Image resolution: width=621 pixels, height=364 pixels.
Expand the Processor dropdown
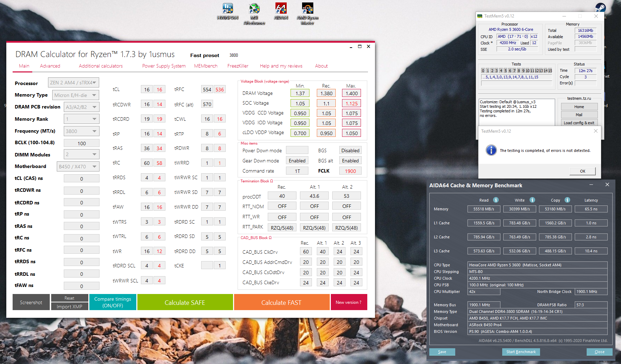click(74, 83)
